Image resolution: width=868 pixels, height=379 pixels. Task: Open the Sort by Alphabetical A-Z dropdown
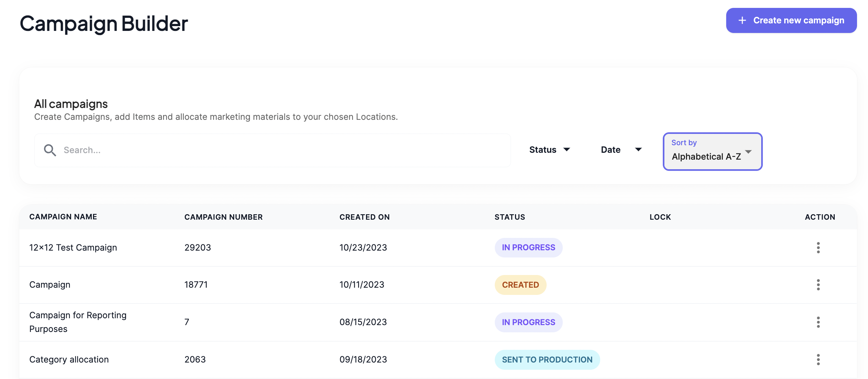click(712, 151)
